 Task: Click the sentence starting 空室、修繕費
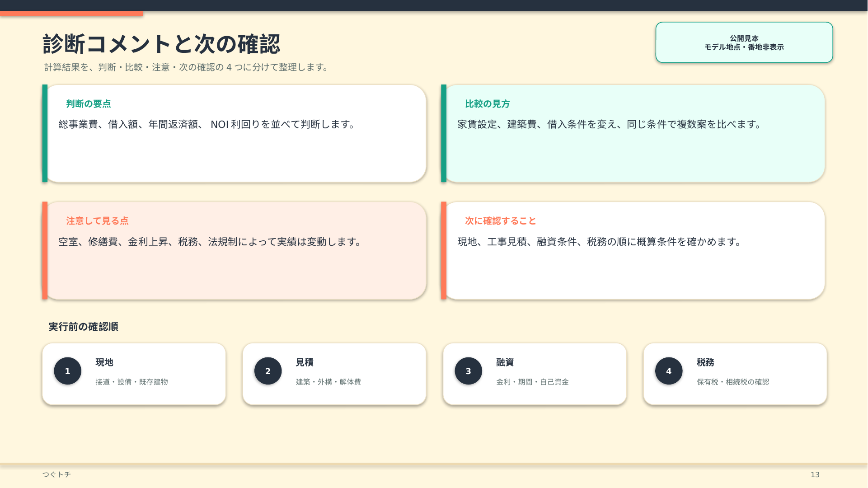point(211,242)
